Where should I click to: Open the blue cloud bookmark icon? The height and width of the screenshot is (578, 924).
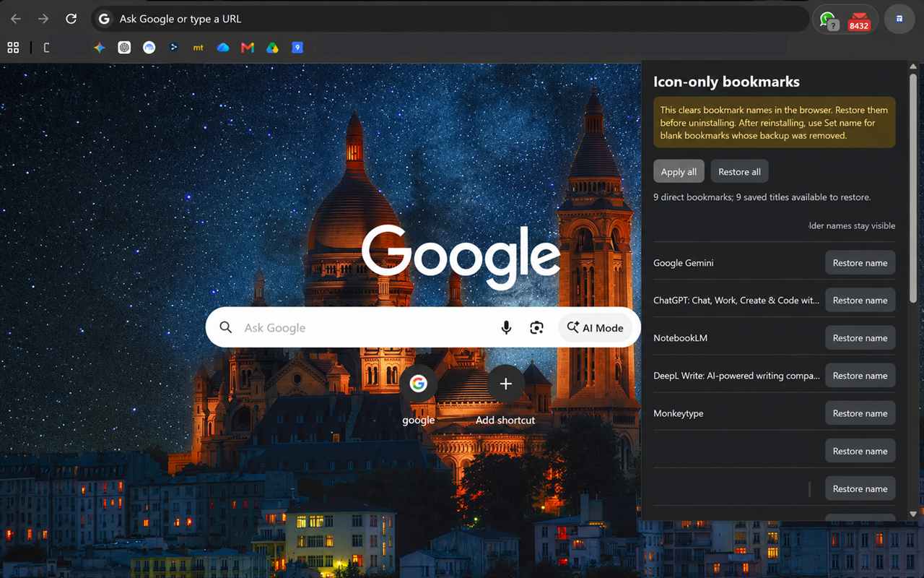tap(223, 48)
